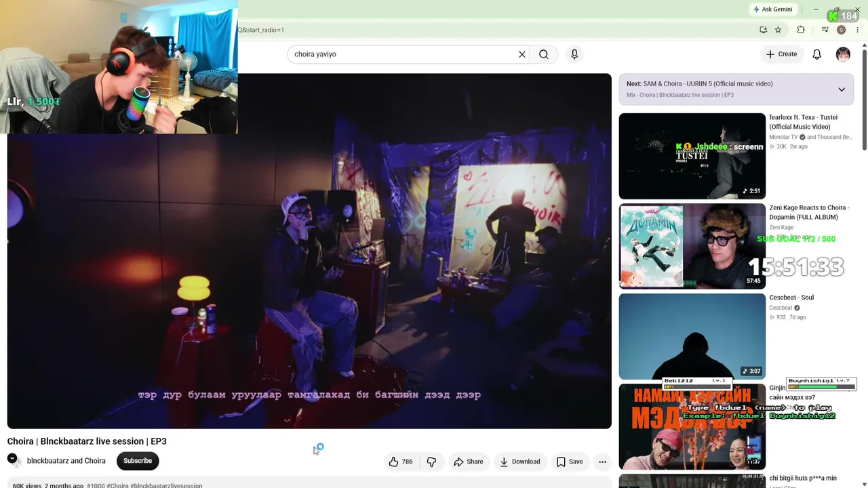Expand the Mix playlist panel chevron

click(x=842, y=89)
